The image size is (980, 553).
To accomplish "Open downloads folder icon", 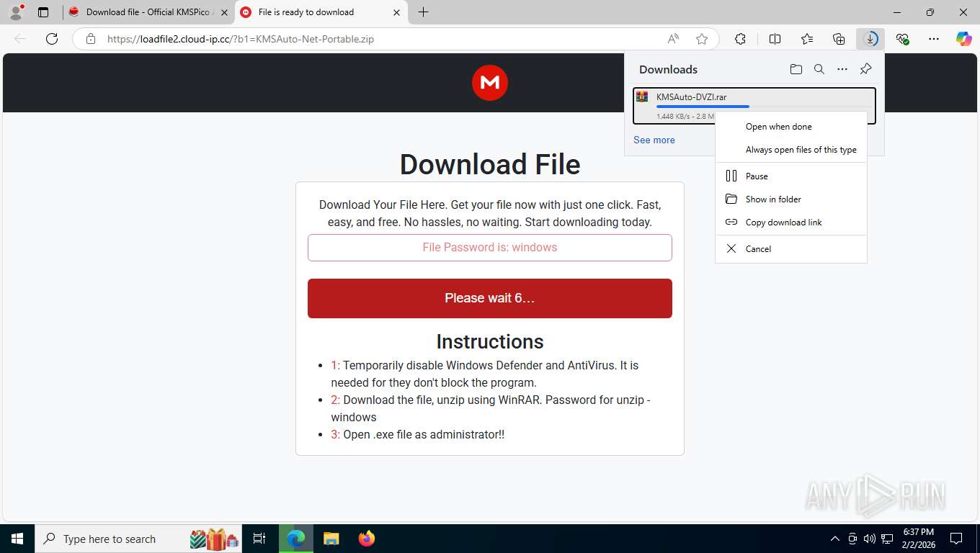I will 796,69.
